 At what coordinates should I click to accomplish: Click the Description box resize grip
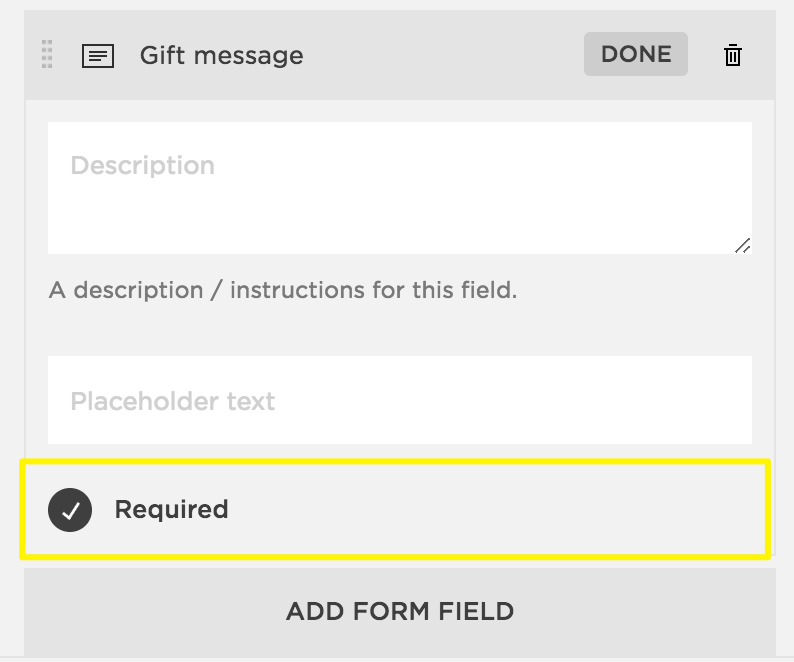click(x=743, y=246)
